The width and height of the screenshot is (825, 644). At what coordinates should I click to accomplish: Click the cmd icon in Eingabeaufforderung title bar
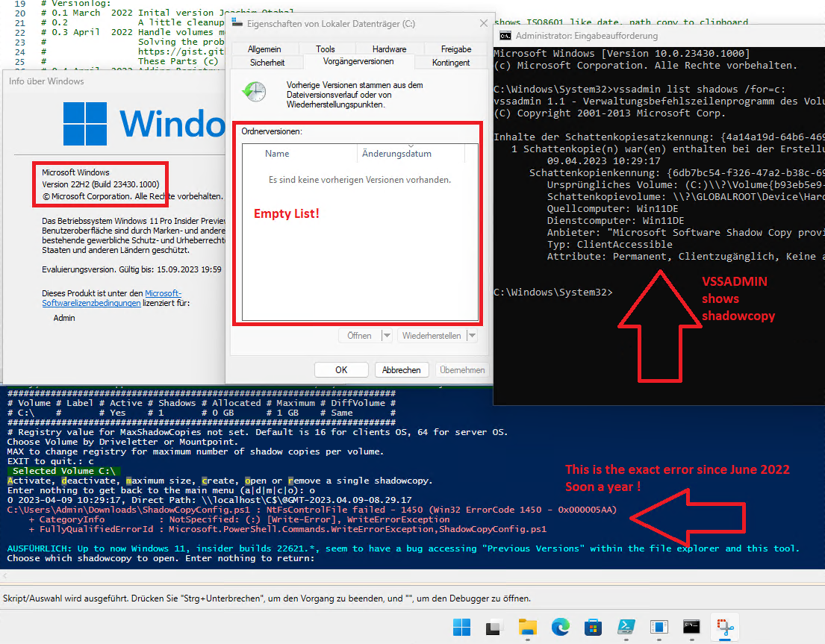click(x=505, y=36)
